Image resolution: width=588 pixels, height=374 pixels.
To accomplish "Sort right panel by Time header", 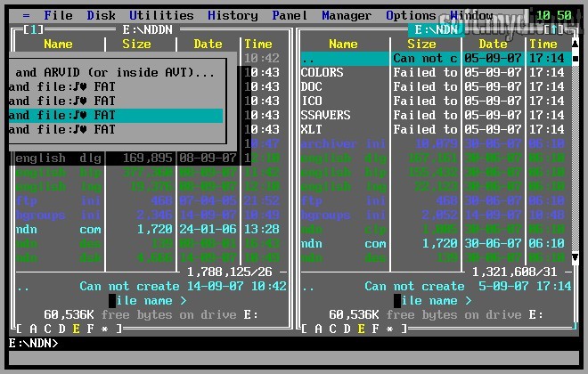I will click(x=543, y=44).
